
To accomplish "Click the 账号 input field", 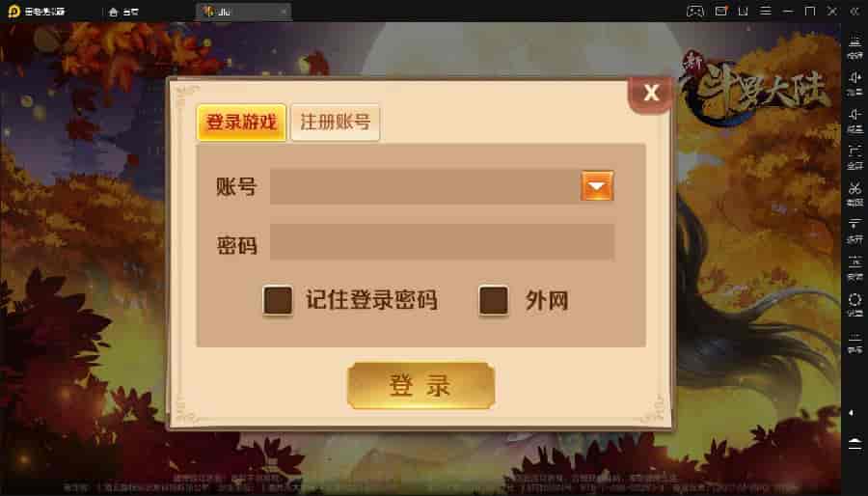I will point(425,186).
